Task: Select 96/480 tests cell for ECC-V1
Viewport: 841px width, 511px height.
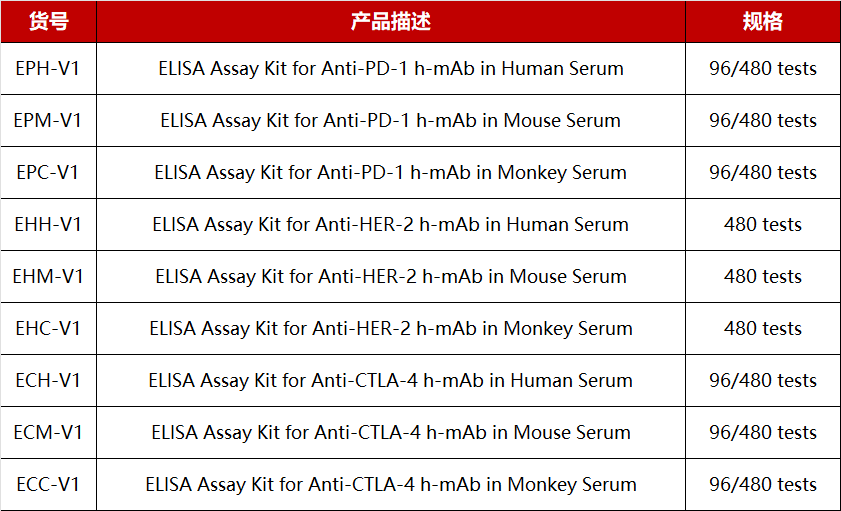Action: point(763,485)
